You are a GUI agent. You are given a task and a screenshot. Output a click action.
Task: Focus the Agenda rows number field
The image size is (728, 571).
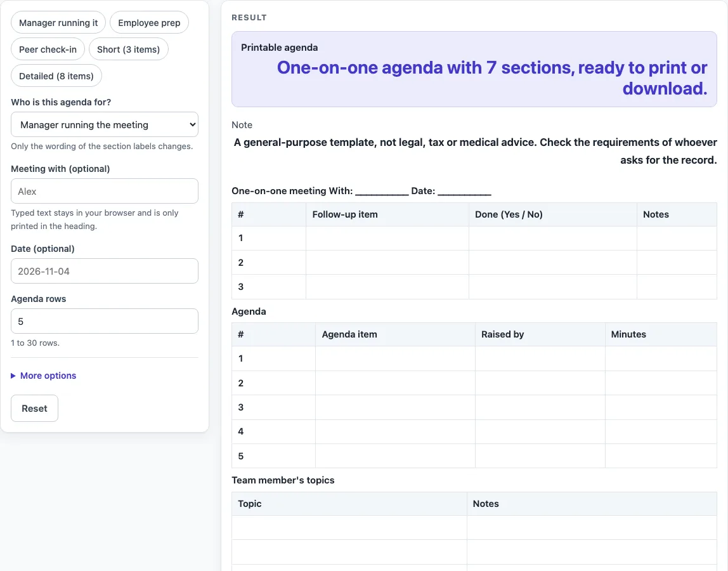point(105,321)
